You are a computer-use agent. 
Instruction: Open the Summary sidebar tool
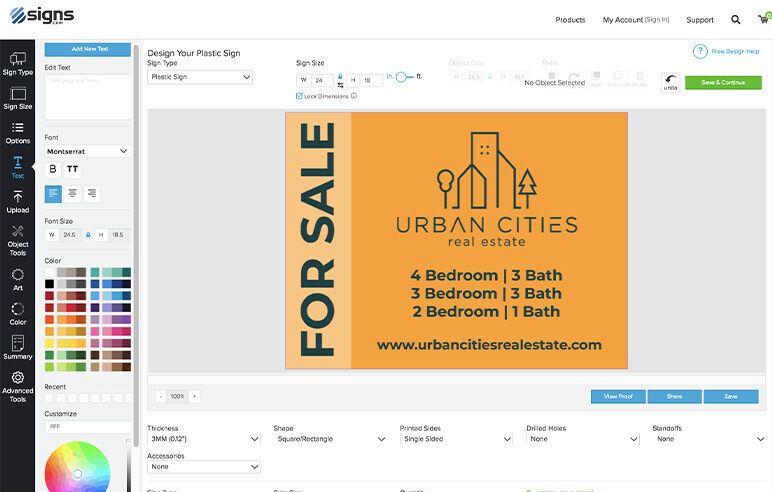coord(18,348)
